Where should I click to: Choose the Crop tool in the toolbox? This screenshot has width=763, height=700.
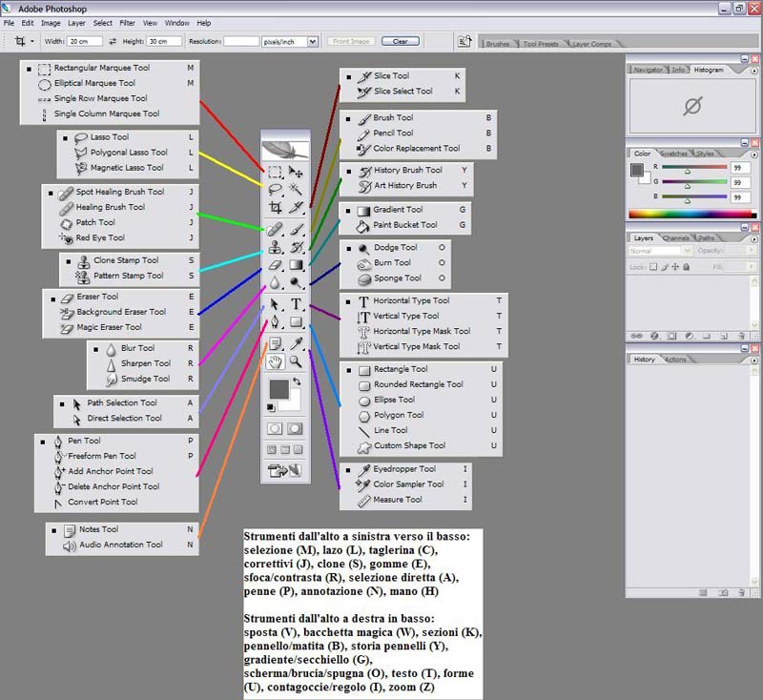(275, 207)
